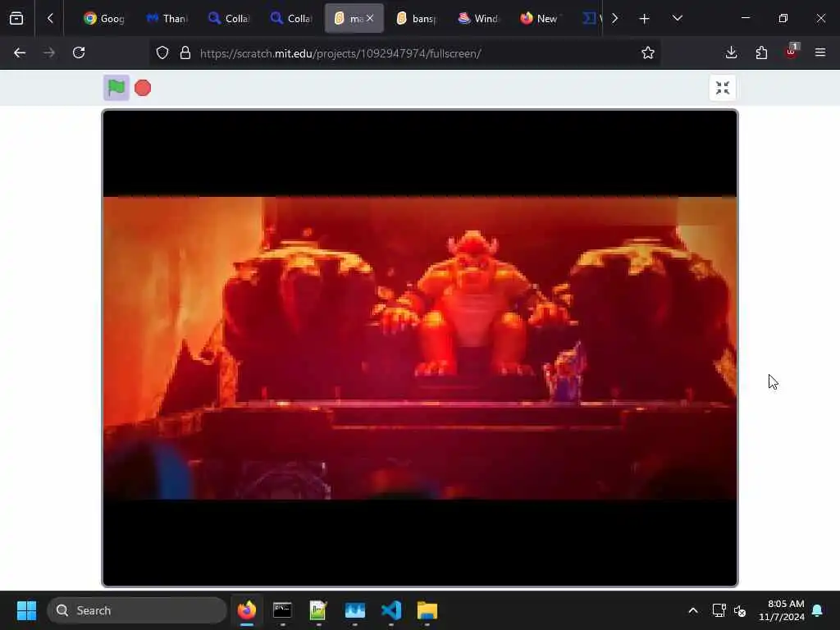This screenshot has height=630, width=840.
Task: Reload the current page
Action: [x=79, y=52]
